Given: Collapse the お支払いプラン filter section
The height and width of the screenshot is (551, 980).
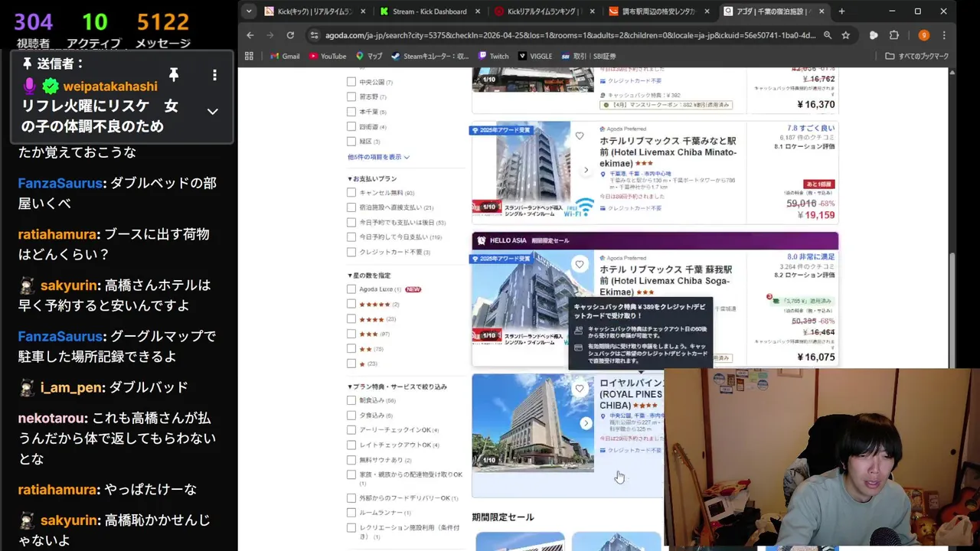Looking at the screenshot, I should [372, 178].
